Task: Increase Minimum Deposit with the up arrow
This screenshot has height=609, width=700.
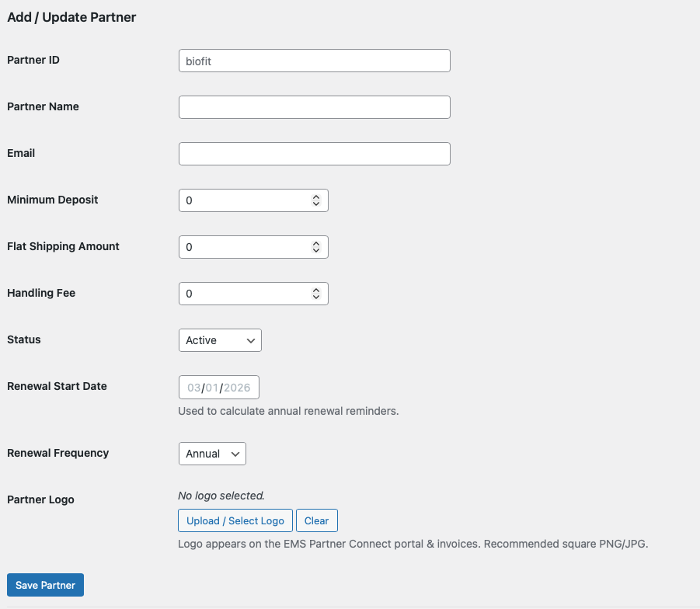Action: tap(316, 197)
